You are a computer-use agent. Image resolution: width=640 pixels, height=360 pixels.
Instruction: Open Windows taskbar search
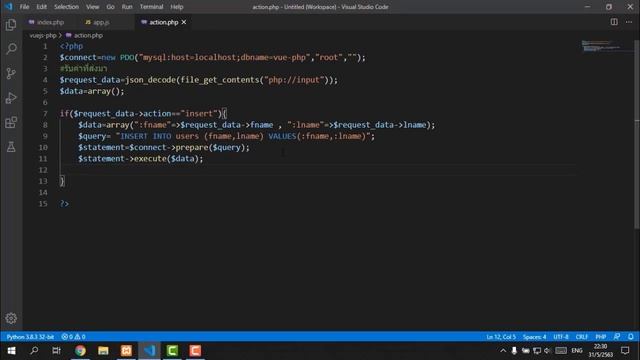[34, 351]
